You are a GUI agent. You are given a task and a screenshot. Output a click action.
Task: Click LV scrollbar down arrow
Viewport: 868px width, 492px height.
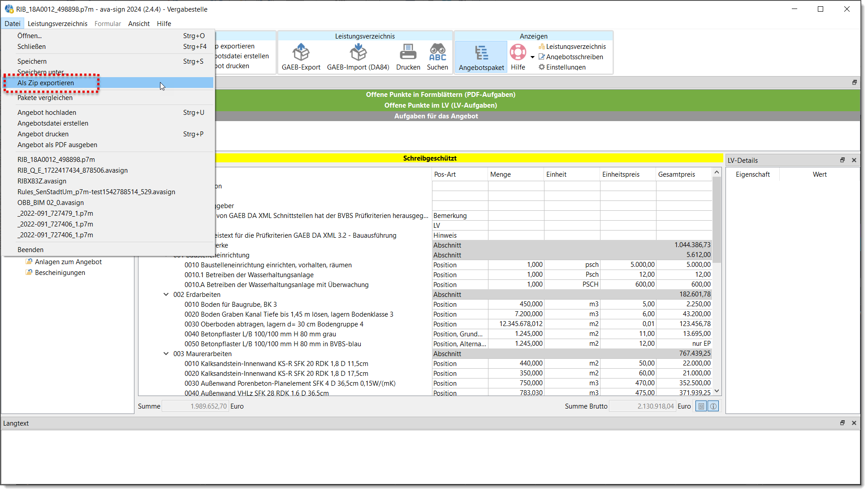(717, 391)
